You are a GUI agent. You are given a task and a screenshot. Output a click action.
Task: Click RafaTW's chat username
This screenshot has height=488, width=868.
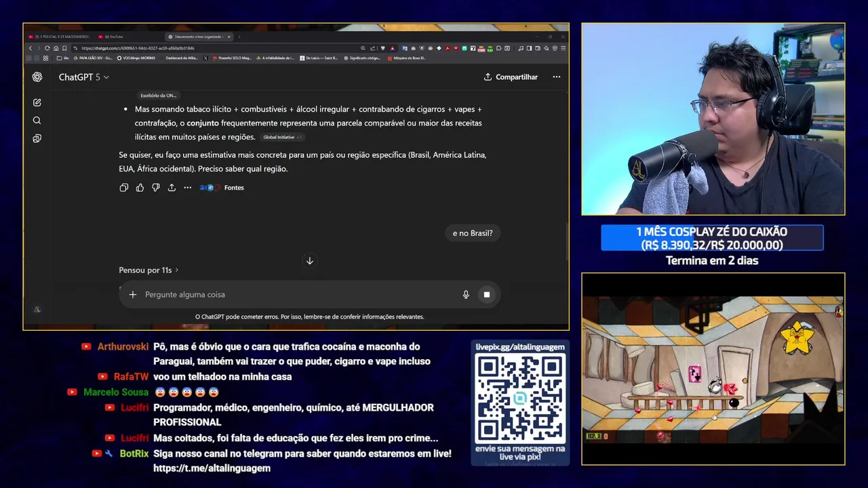tap(131, 377)
